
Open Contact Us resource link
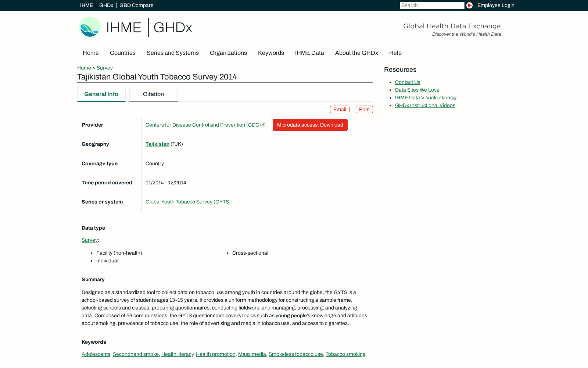[x=408, y=82]
